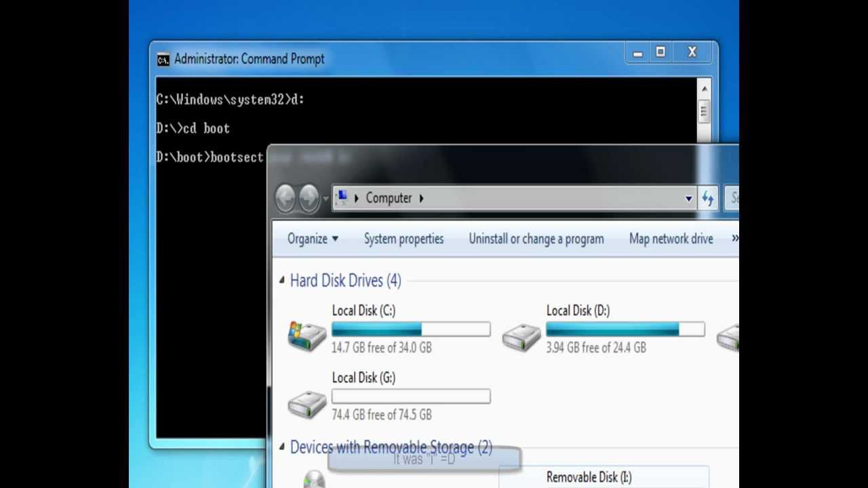Click 3.94 GB free of 24.4 GB text
Screen dimensions: 868x488
click(x=596, y=348)
